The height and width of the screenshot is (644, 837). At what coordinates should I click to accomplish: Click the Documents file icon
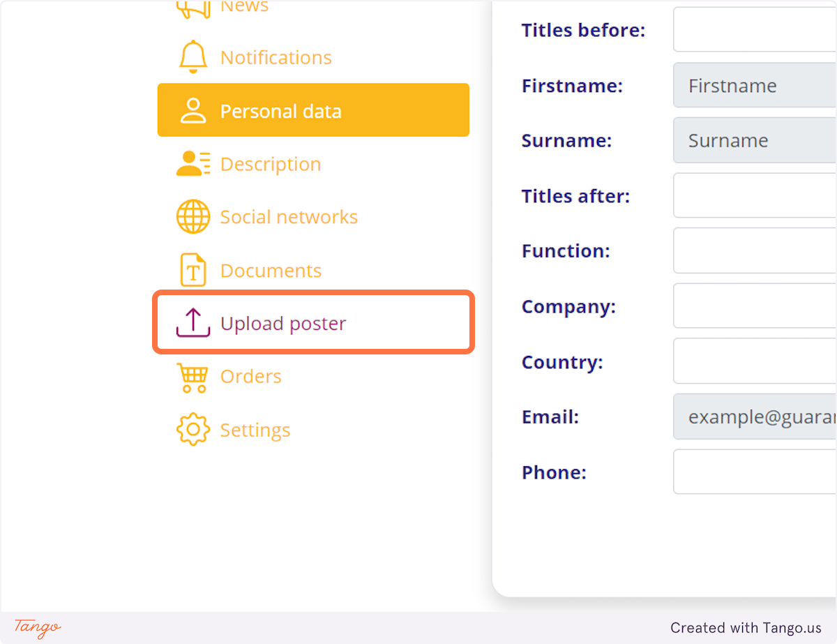[193, 270]
